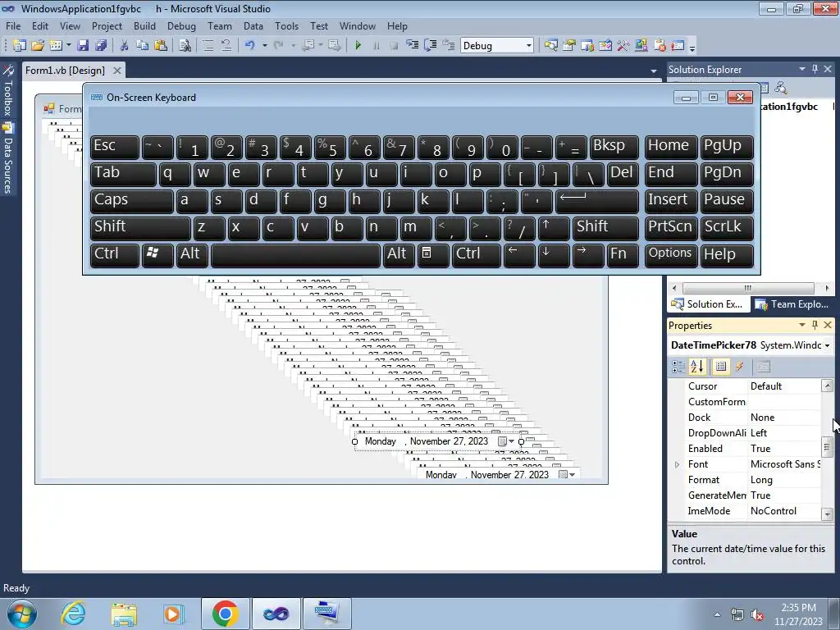
Task: Click the Options key on On-Screen Keyboard
Action: (x=671, y=254)
